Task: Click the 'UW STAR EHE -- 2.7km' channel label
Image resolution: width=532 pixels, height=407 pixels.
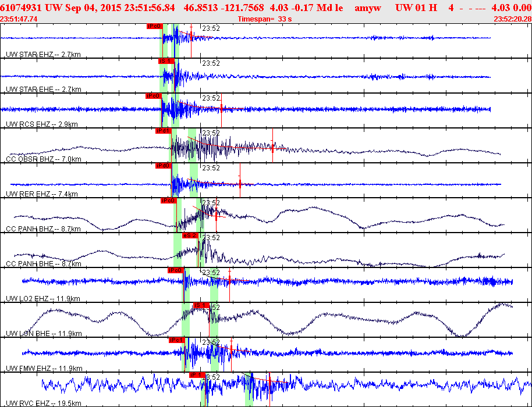Action: point(44,90)
